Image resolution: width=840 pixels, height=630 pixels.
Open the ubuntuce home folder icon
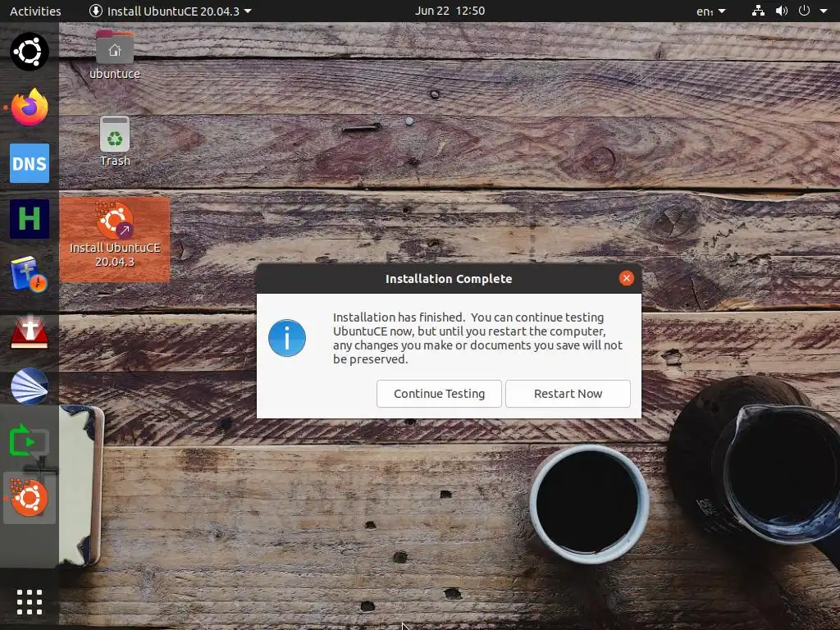pos(115,55)
